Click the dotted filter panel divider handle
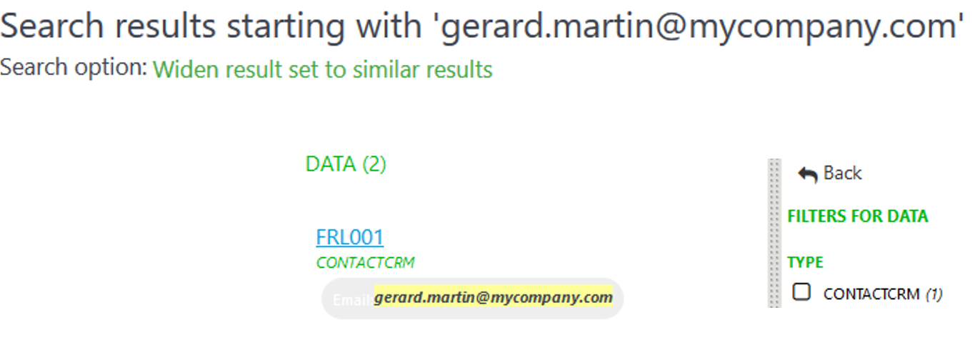 [775, 233]
